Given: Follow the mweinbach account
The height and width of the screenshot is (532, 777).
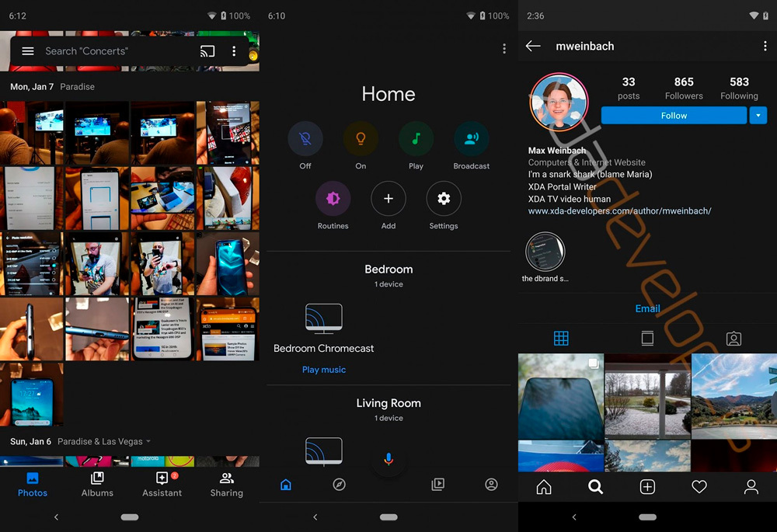Looking at the screenshot, I should 674,116.
